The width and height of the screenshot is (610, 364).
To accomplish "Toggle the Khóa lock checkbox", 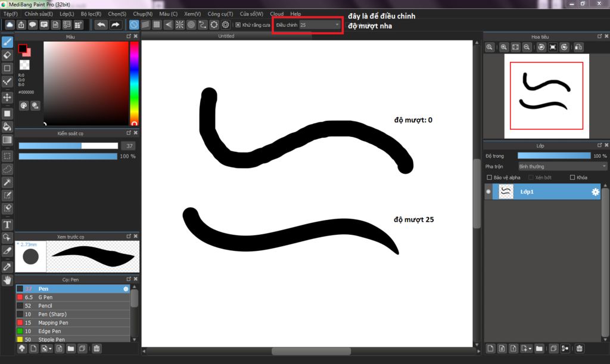I will tap(572, 178).
